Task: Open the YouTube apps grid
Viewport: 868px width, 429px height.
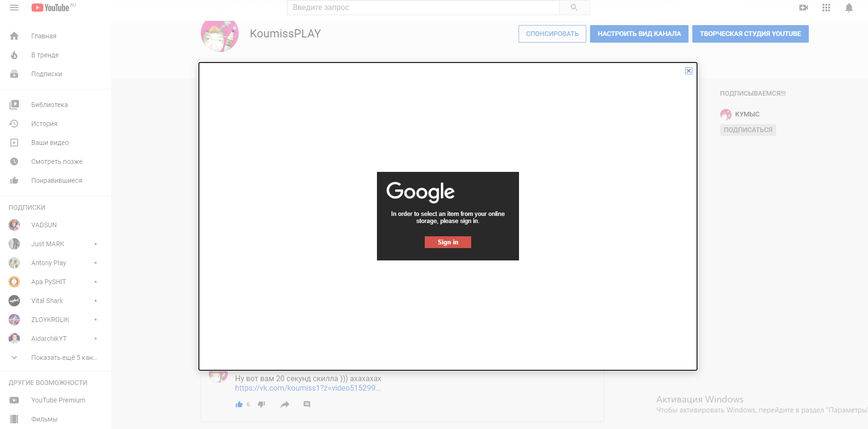Action: point(826,8)
